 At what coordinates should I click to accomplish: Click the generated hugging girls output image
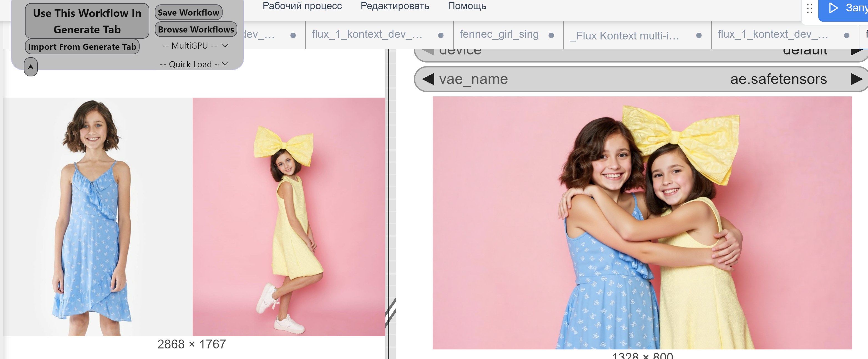point(642,223)
